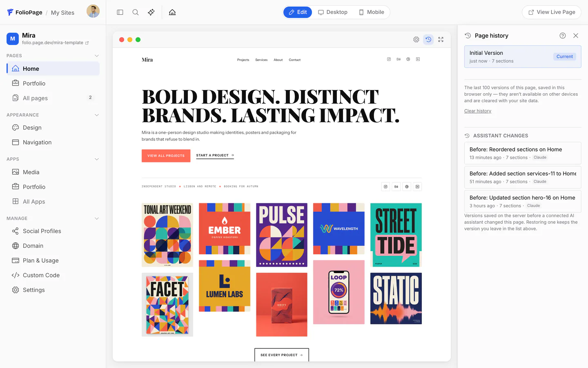This screenshot has width=588, height=368.
Task: Click Behance icon in Mira page header
Action: [399, 59]
